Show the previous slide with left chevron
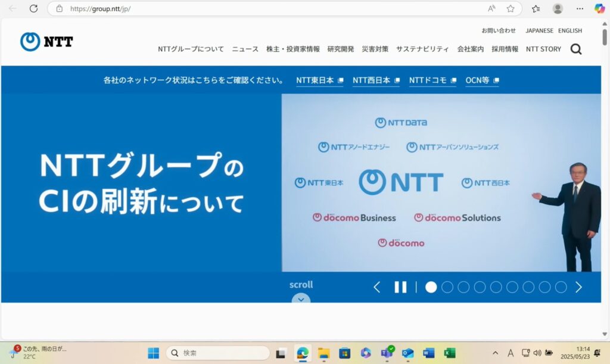The image size is (610, 364). coord(376,287)
